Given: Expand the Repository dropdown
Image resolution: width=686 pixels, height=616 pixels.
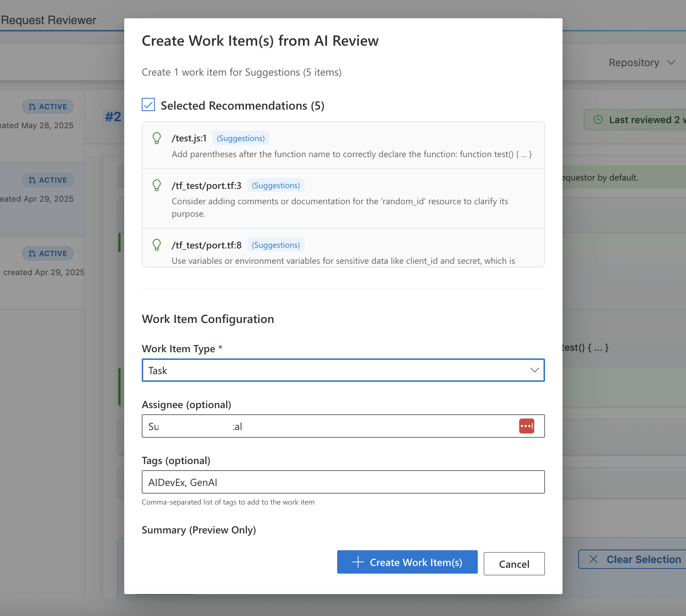Looking at the screenshot, I should (x=642, y=62).
